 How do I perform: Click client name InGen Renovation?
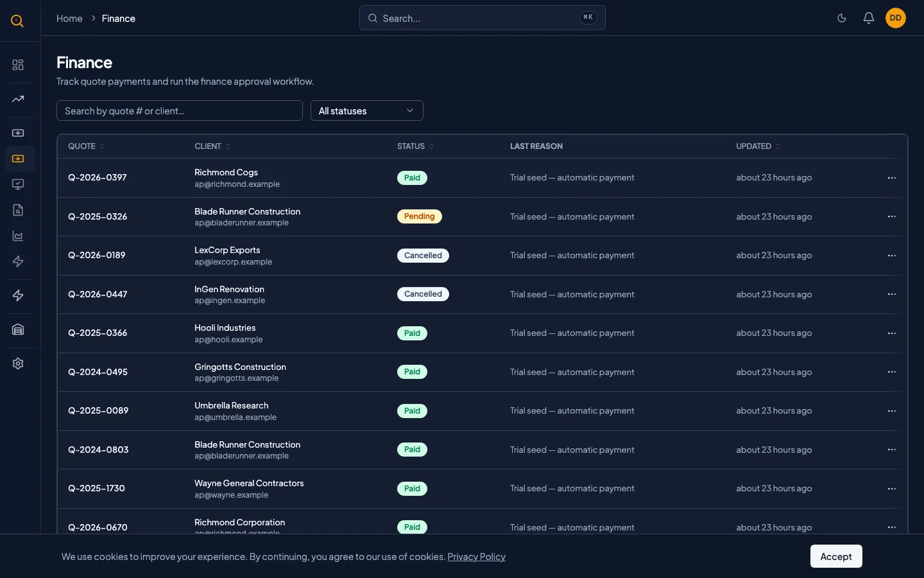pos(229,289)
